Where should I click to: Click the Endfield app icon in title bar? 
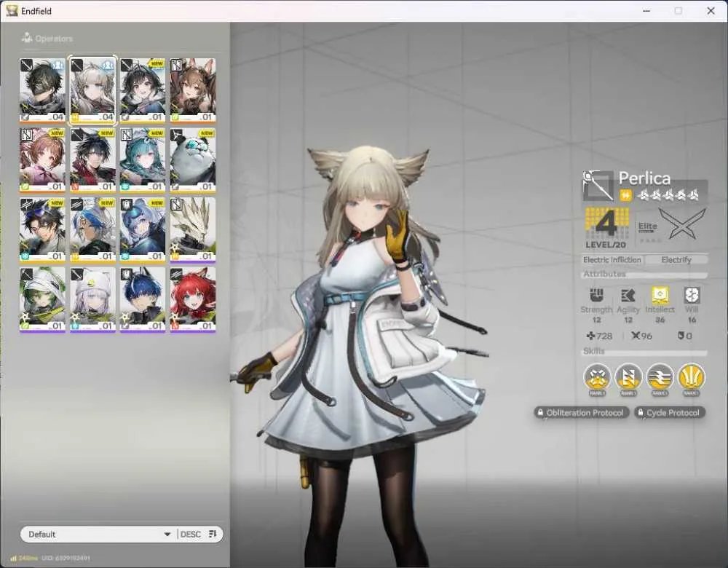[x=12, y=11]
